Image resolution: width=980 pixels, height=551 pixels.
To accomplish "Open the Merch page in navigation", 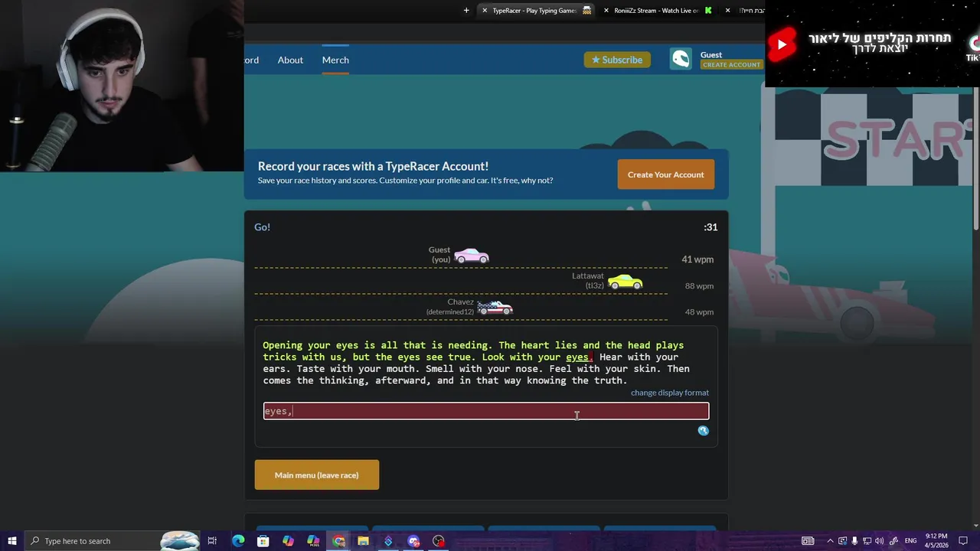I will [x=335, y=60].
